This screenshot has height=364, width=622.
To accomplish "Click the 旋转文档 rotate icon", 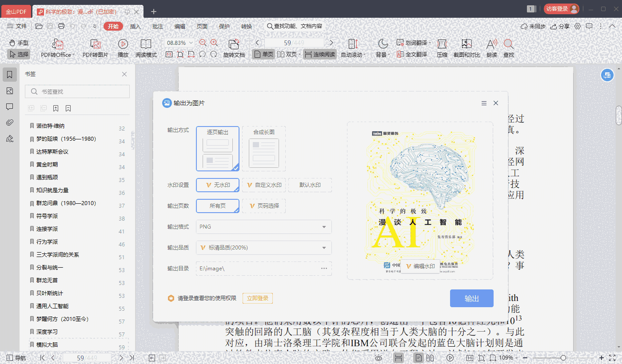I will 234,44.
